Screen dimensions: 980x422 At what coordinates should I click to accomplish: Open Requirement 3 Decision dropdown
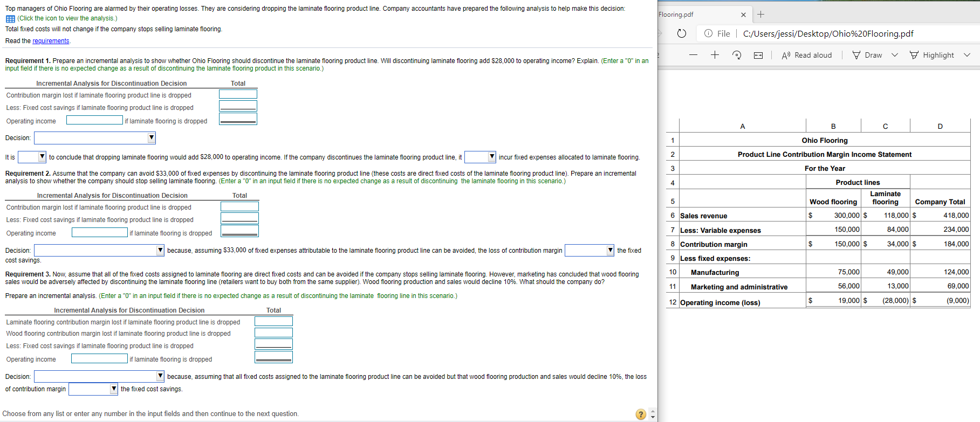[99, 376]
